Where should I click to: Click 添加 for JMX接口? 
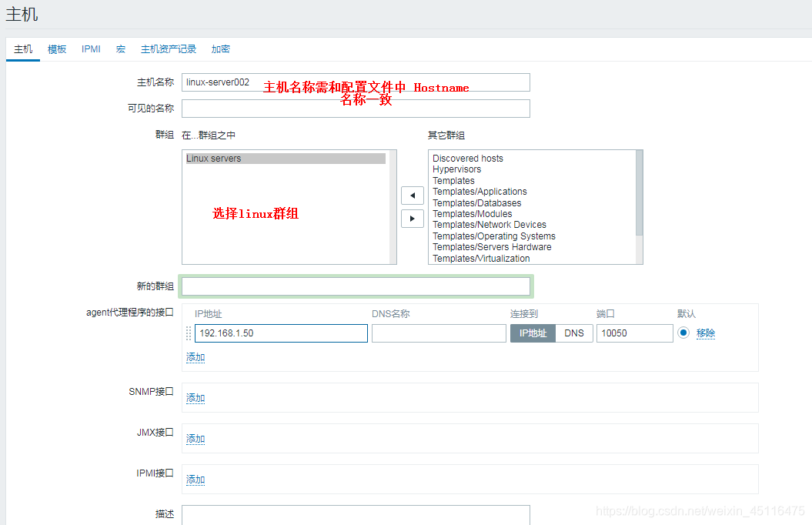pos(195,439)
